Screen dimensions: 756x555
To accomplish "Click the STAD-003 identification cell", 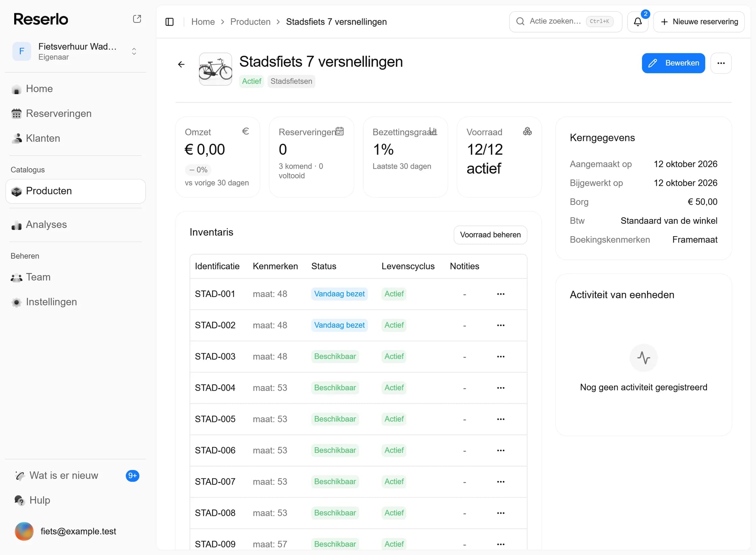I will [x=215, y=357].
